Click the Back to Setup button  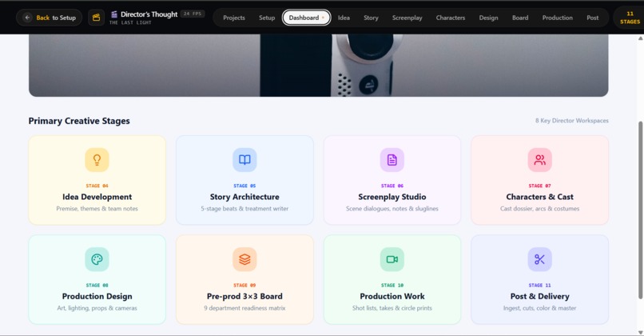(x=49, y=18)
